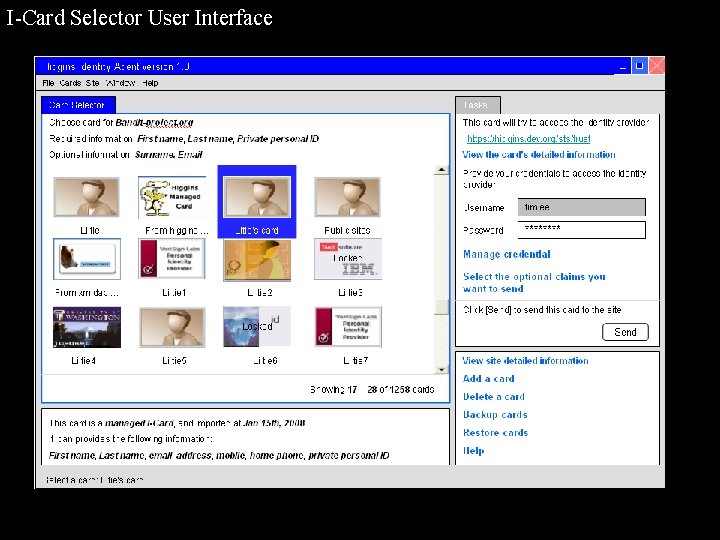This screenshot has width=720, height=540.
Task: Minimize the Higgins Identity Agent window
Action: [x=623, y=66]
